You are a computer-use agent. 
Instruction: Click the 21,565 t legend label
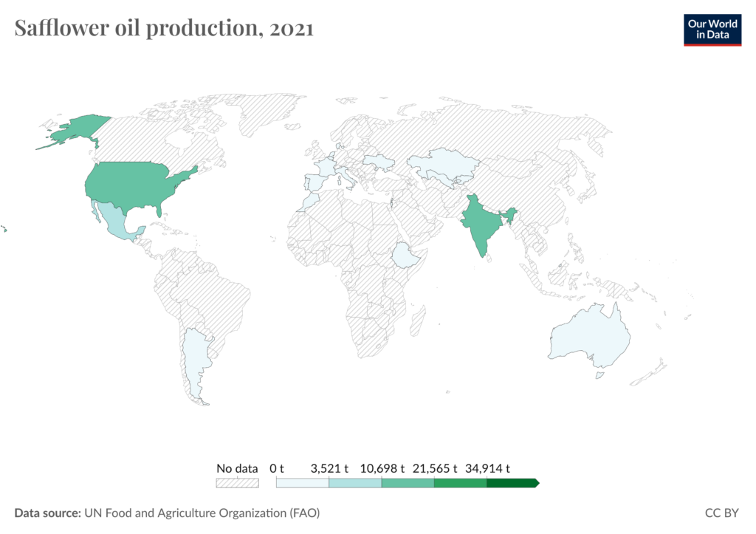coord(435,468)
